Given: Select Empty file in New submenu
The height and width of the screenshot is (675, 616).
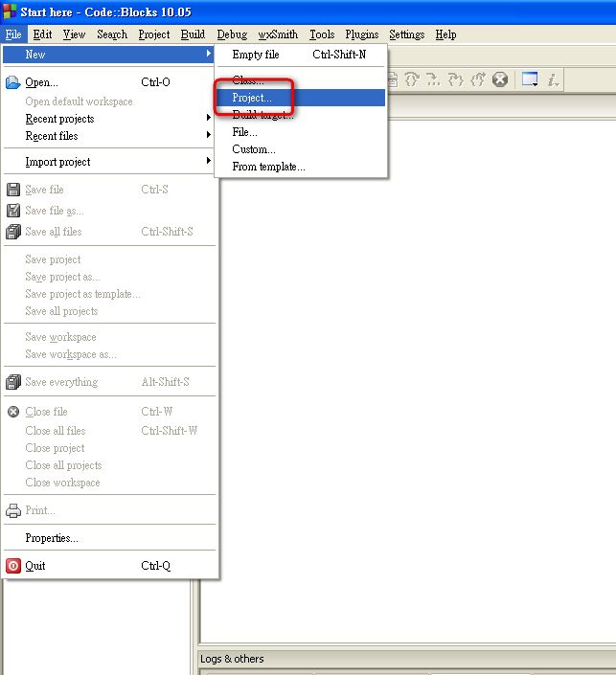Looking at the screenshot, I should (301, 55).
